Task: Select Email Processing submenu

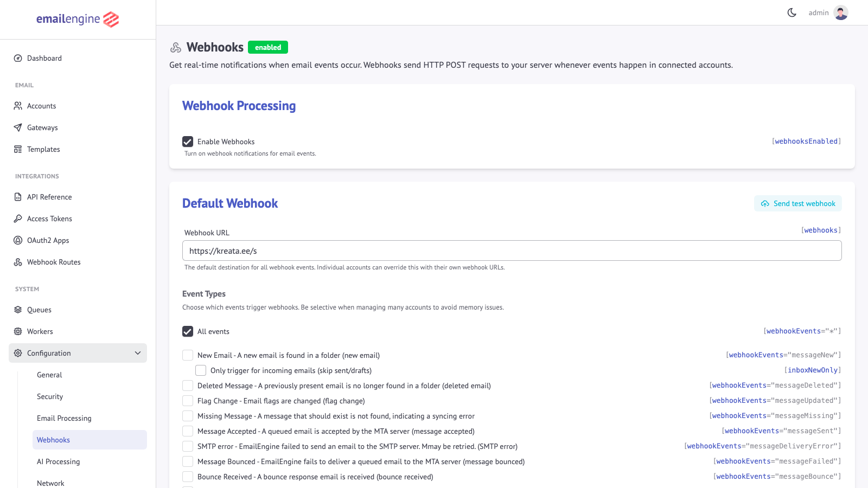Action: click(x=90, y=418)
